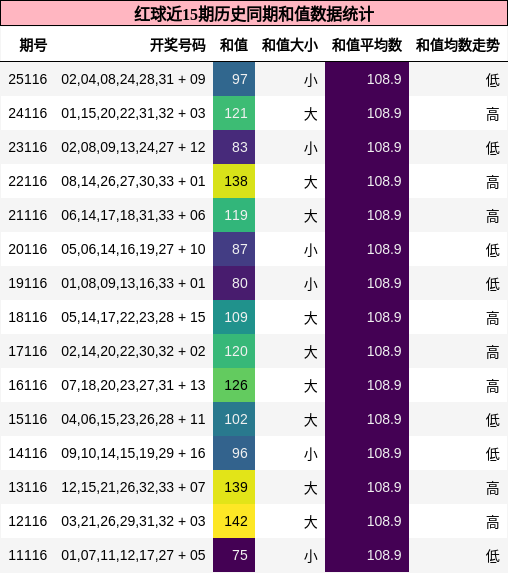
Task: Select issue number 17116
Action: point(28,351)
